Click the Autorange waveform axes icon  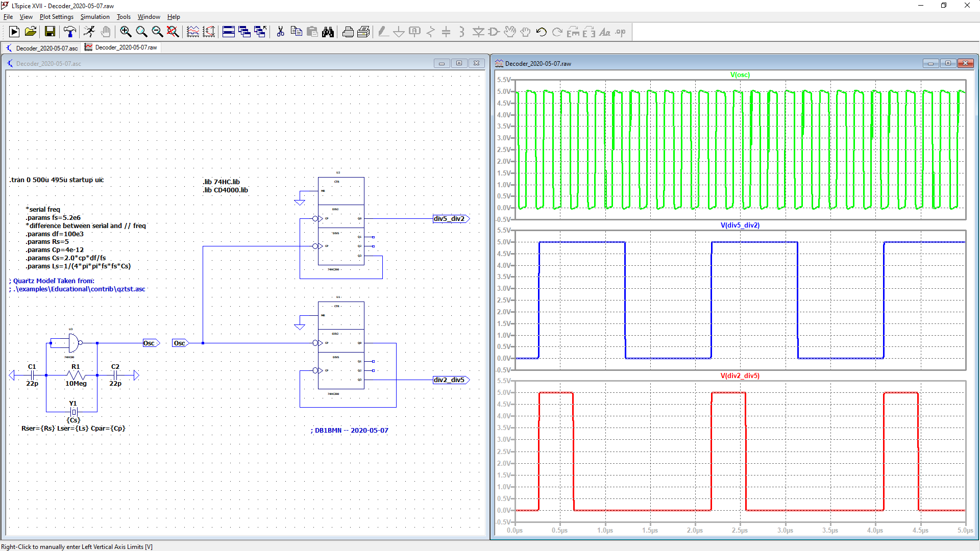pos(193,32)
